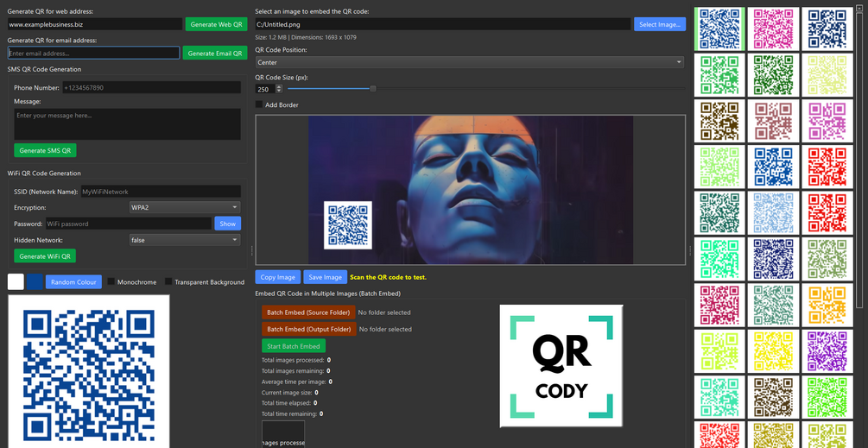Click the gallery vertical scrollbar thumb
Viewport: 868px width, 448px height.
tap(859, 161)
